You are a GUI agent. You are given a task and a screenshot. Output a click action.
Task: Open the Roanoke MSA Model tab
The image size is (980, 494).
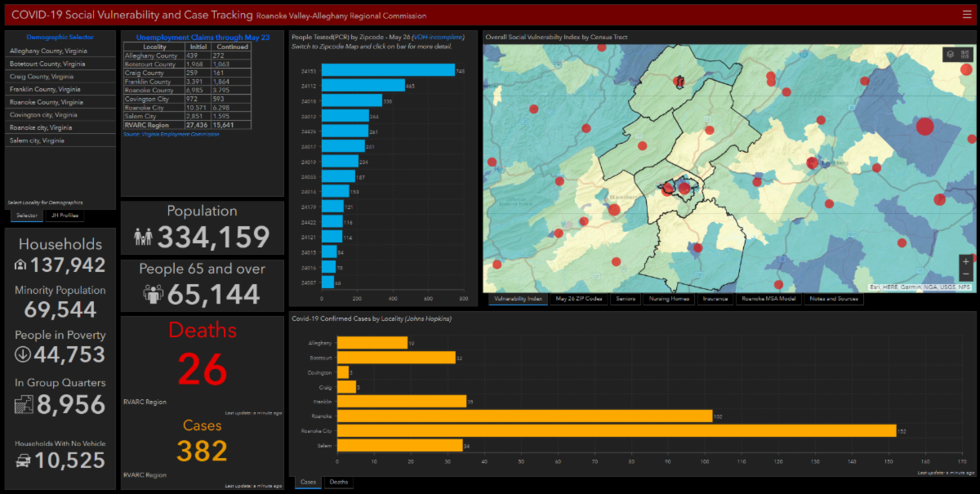(768, 299)
